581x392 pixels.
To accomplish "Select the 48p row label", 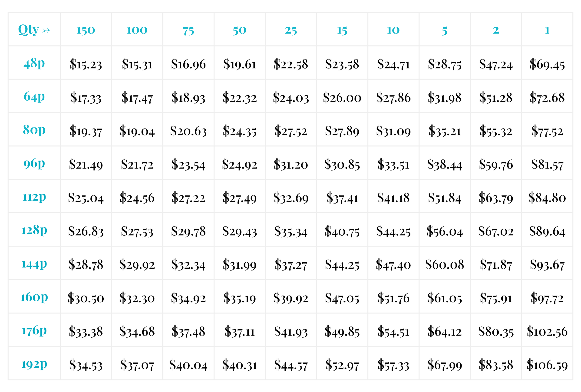I will point(34,63).
